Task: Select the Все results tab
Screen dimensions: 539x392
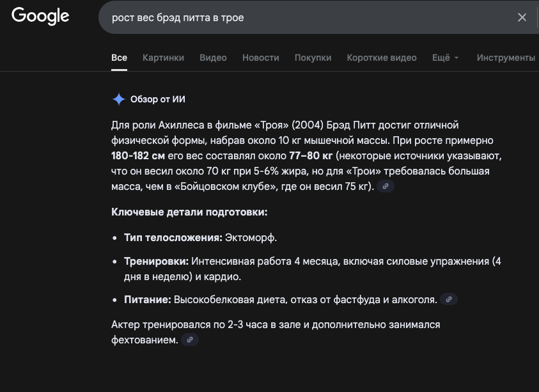Action: pyautogui.click(x=119, y=58)
